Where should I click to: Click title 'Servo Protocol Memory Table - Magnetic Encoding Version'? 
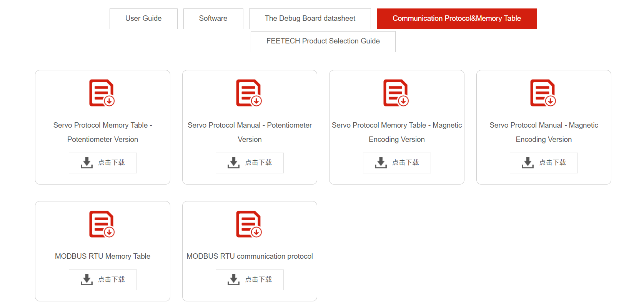click(397, 132)
